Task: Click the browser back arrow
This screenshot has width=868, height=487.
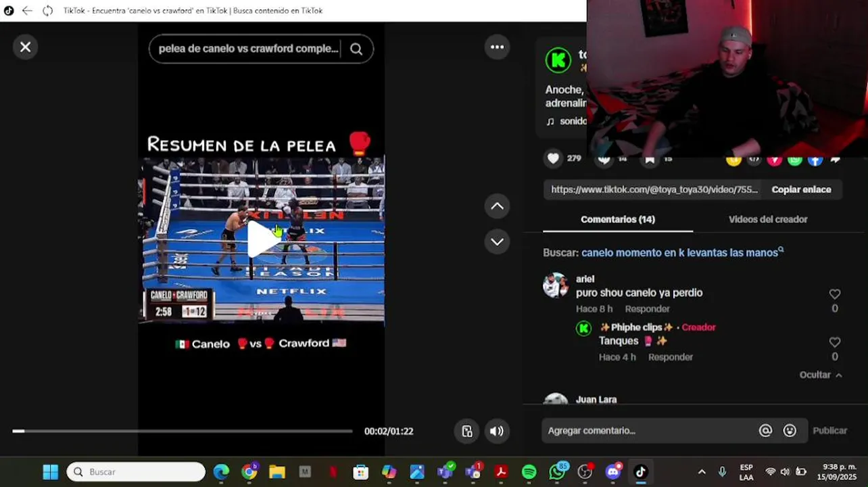Action: point(27,11)
